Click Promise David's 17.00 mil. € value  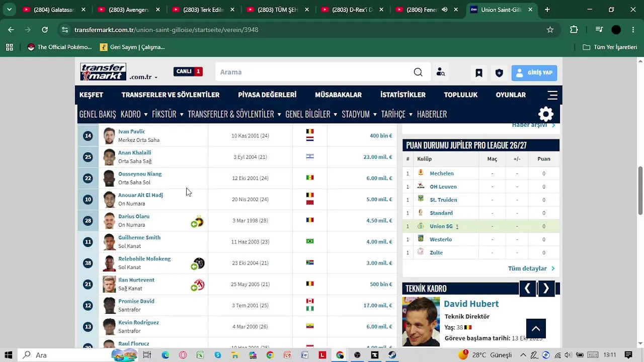click(377, 305)
